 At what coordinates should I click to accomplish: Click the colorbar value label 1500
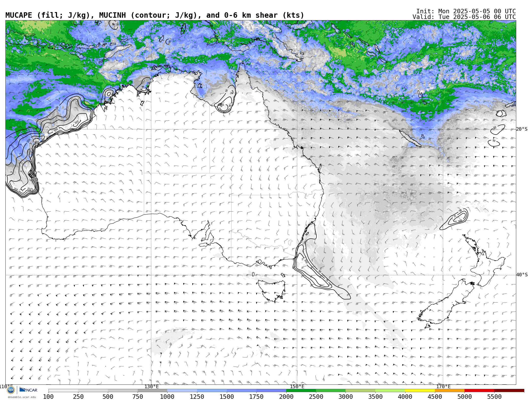pyautogui.click(x=227, y=397)
